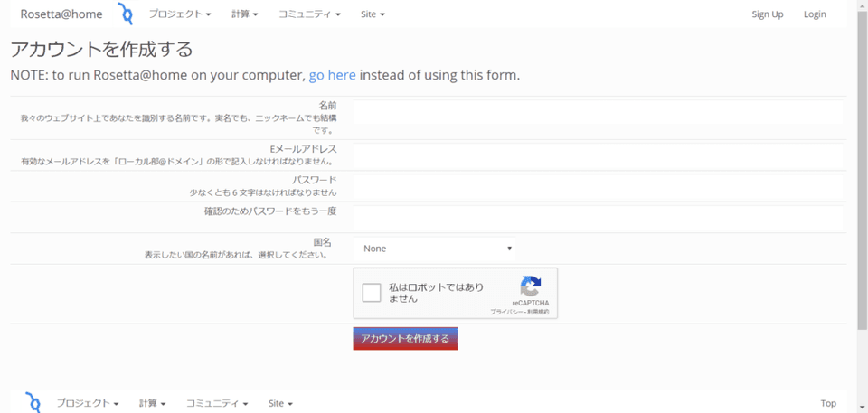This screenshot has height=413, width=868.
Task: Click the Rosetta logo icon in top navbar
Action: (x=125, y=14)
